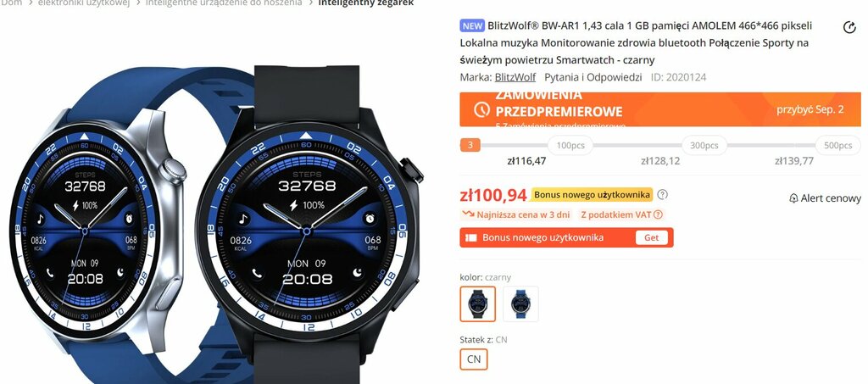Viewport: 868px width, 384px height.
Task: Click the Zamówienia przedpremierowe orange banner
Action: [x=660, y=109]
